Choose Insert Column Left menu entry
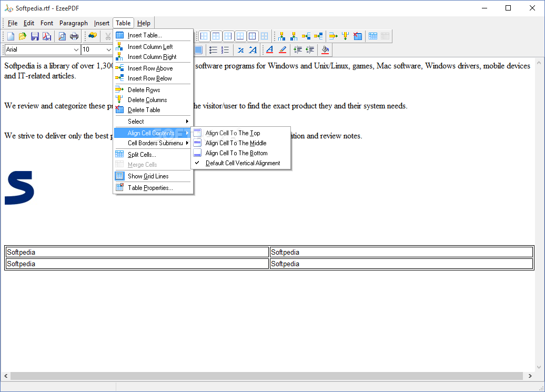Screen dimensions: 545x392 [x=153, y=47]
